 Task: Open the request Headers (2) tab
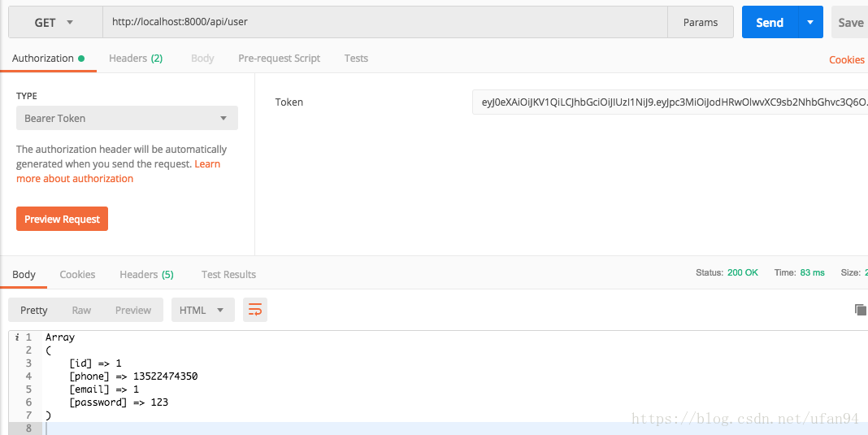[136, 59]
